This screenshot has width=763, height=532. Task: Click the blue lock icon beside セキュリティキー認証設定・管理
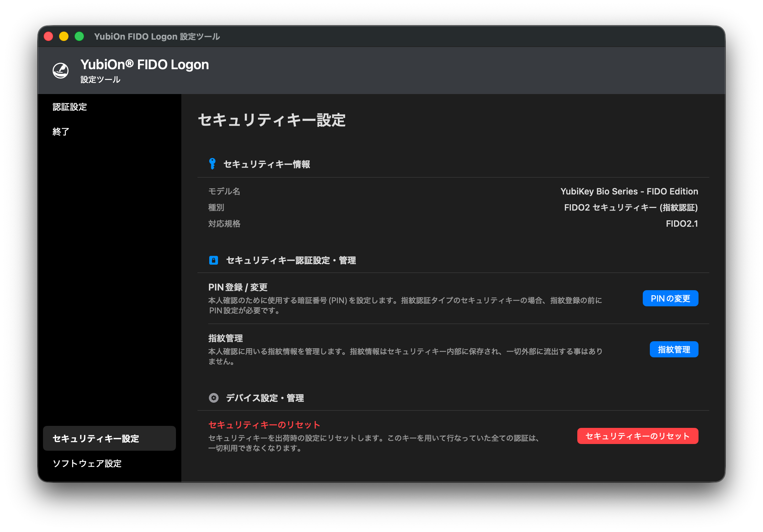(x=214, y=260)
